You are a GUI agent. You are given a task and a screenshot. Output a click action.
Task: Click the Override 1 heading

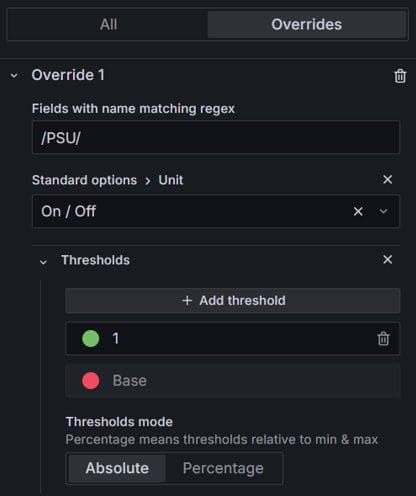tap(68, 75)
